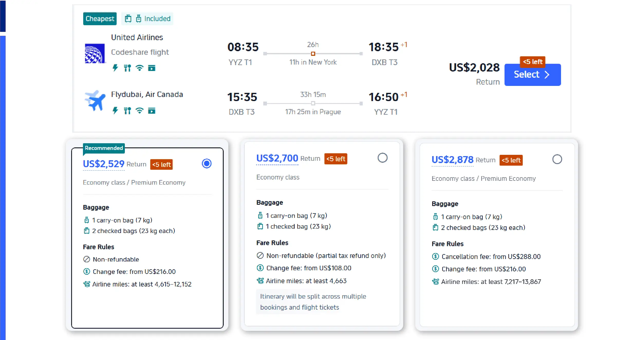This screenshot has height=340, width=644.
Task: Click the 16:50 arrival time
Action: click(383, 97)
